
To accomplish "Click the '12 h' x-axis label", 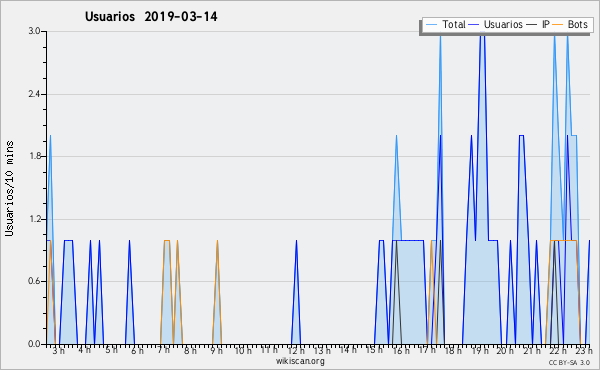I will pos(296,351).
